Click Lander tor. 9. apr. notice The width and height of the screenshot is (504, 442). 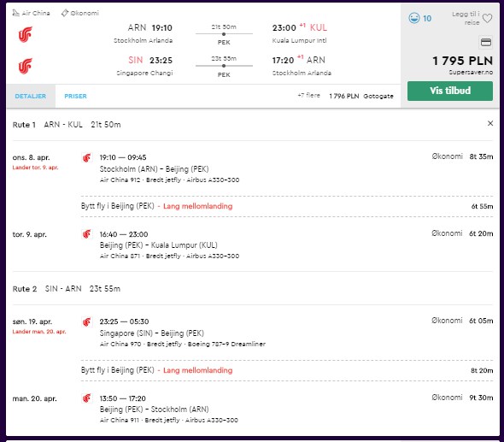pos(35,168)
